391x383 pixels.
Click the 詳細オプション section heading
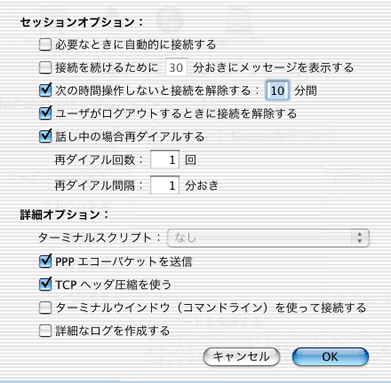coord(64,214)
